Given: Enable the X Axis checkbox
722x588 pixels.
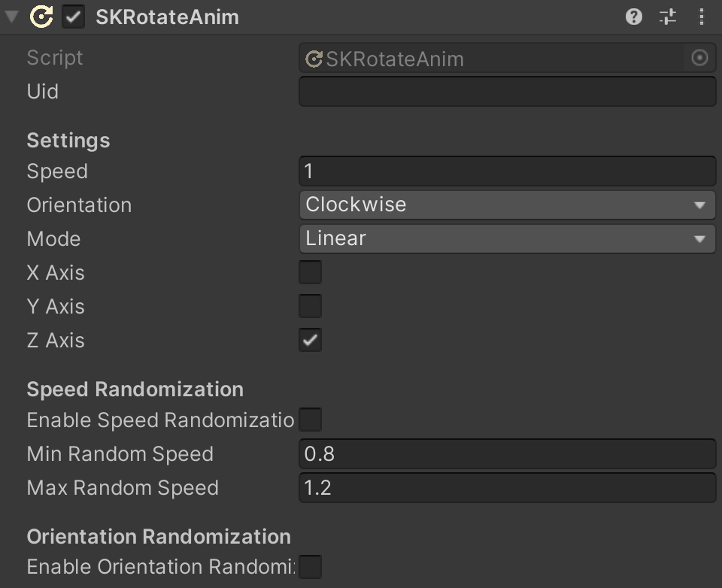Looking at the screenshot, I should click(x=310, y=272).
